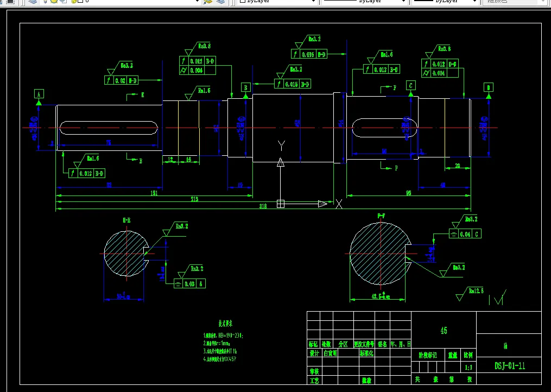The image size is (551, 392).
Task: Click the UCS Y axis label
Action: (281, 145)
